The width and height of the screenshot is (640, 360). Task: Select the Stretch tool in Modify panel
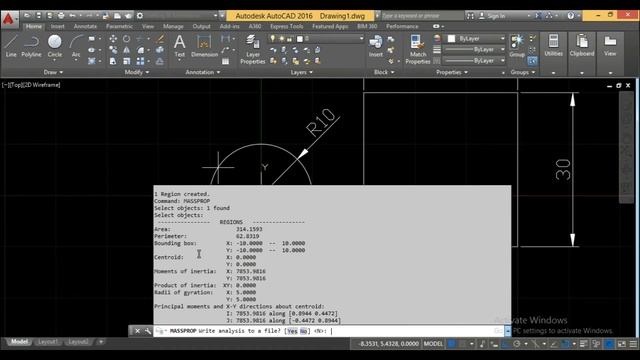point(113,61)
